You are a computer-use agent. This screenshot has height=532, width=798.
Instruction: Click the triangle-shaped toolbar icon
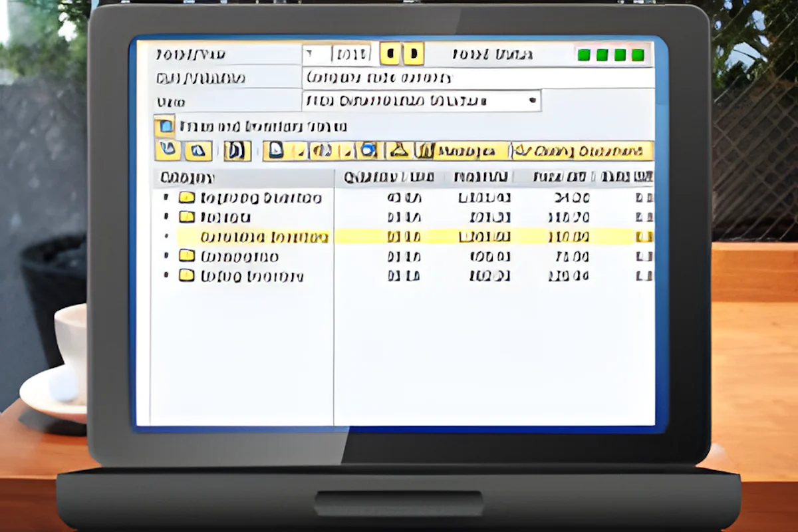coord(398,151)
